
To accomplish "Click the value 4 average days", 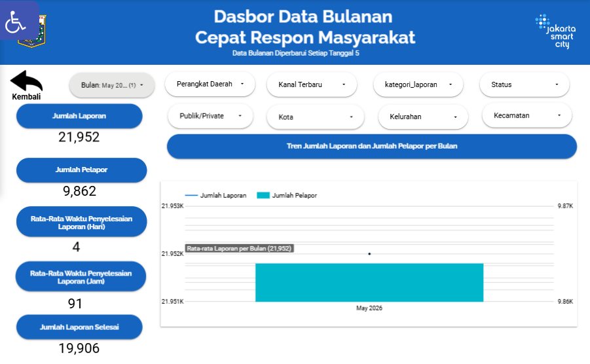I will 76,247.
